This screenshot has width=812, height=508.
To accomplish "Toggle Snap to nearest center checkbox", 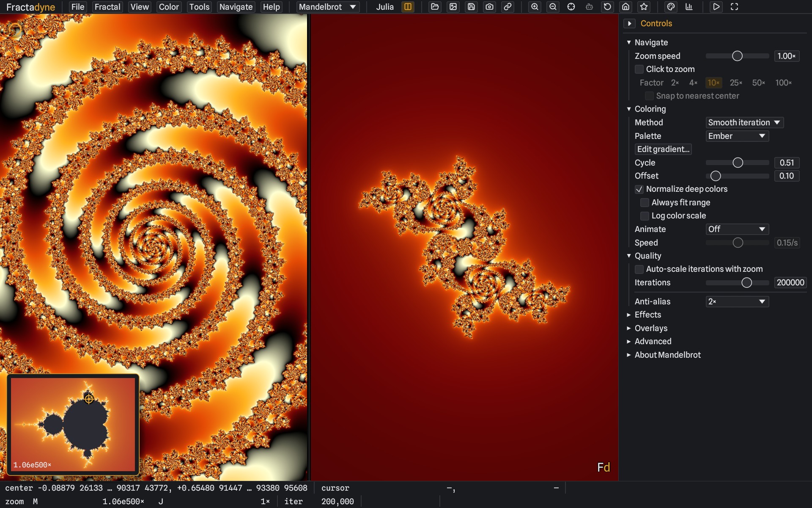I will [x=649, y=96].
